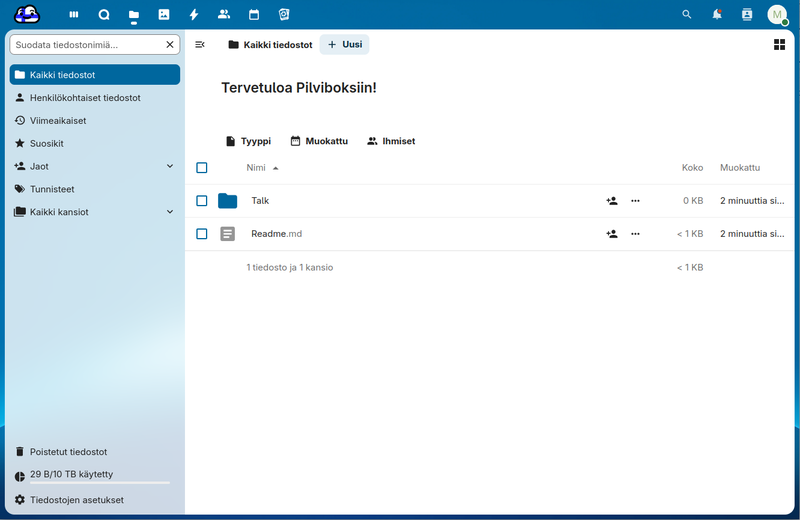Open the Tyyppi filter dropdown

point(248,141)
